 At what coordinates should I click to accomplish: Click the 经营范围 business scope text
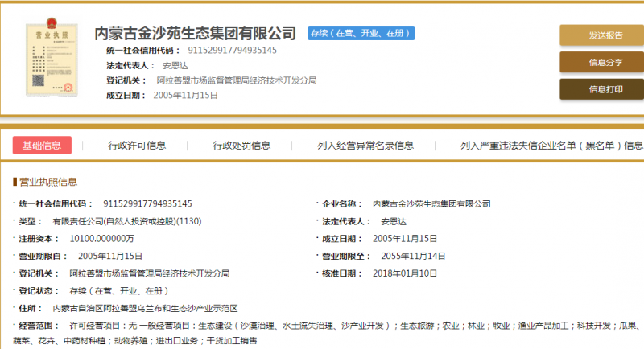tap(327, 333)
